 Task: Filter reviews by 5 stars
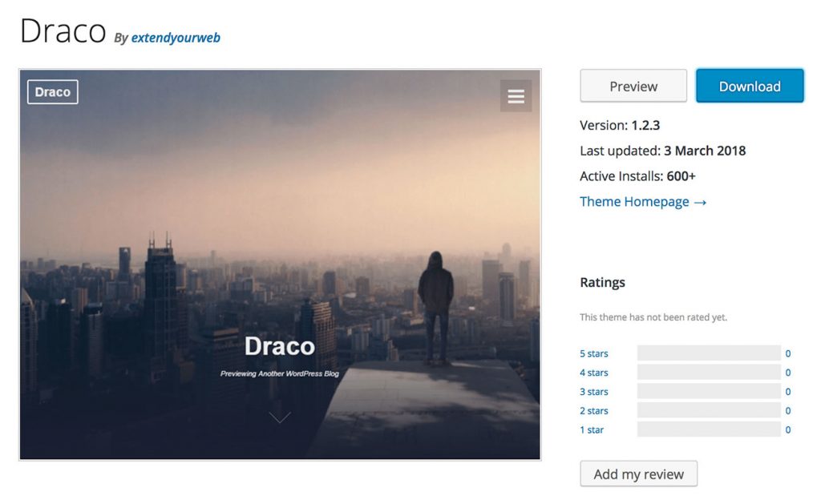594,353
